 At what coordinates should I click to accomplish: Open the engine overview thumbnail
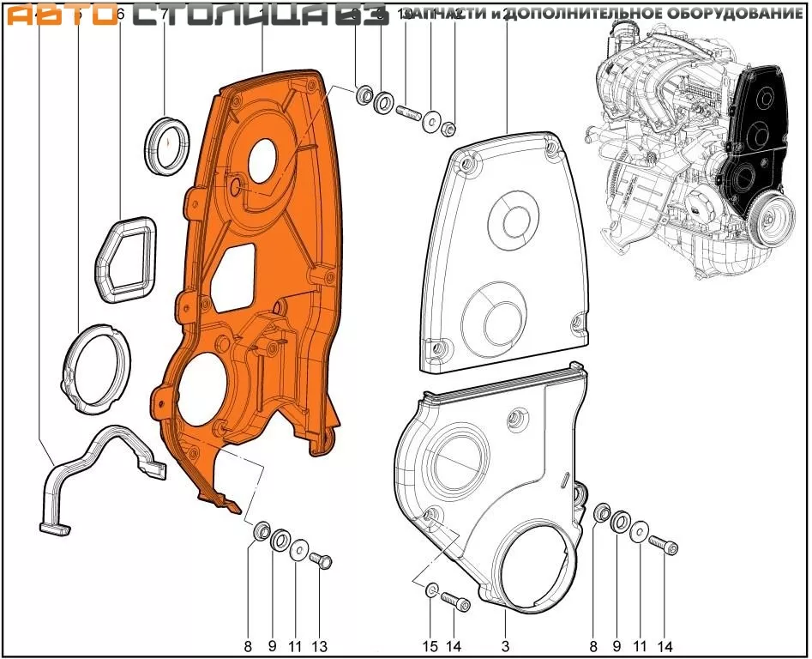(693, 146)
